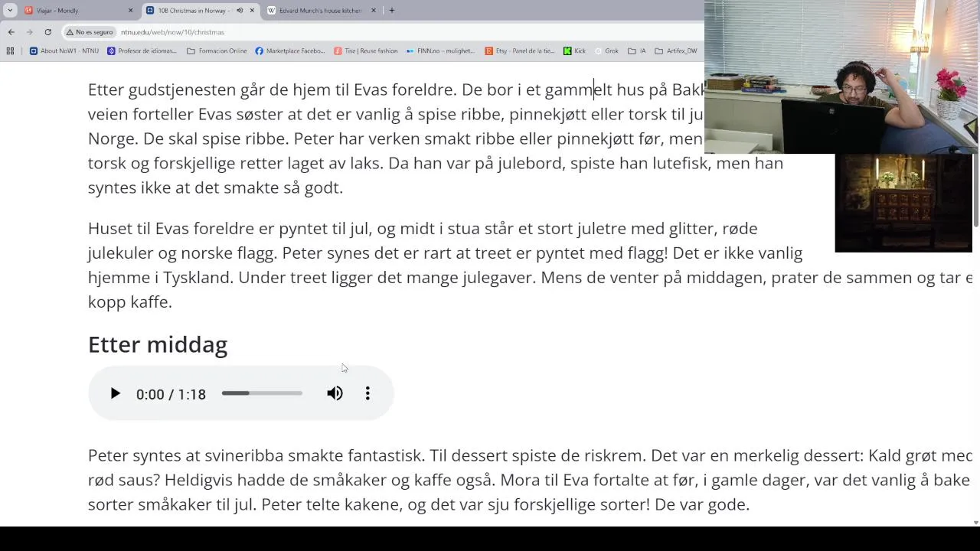Screen dimensions: 980x551
Task: Click the audio time 0:00 / 1:18
Action: tap(171, 394)
